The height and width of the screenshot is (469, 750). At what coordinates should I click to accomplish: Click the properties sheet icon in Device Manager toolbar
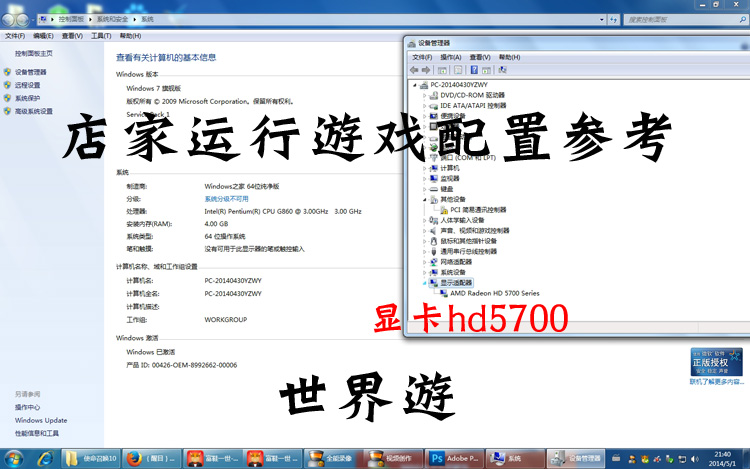[458, 70]
